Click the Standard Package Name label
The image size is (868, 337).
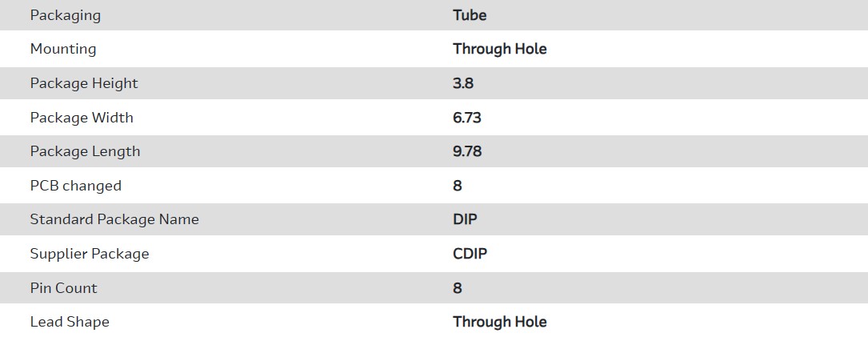(x=114, y=219)
